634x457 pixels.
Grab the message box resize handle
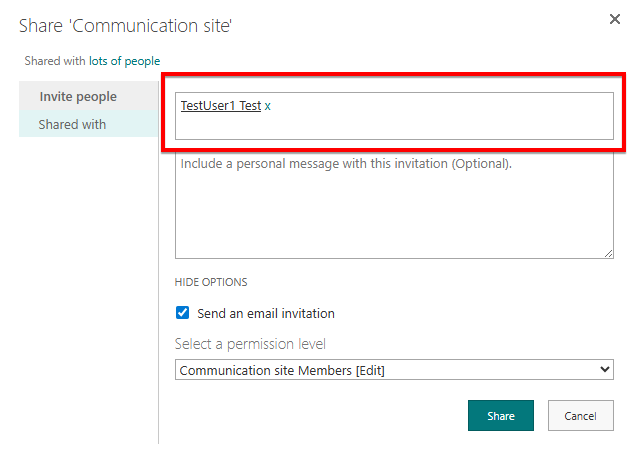[607, 252]
